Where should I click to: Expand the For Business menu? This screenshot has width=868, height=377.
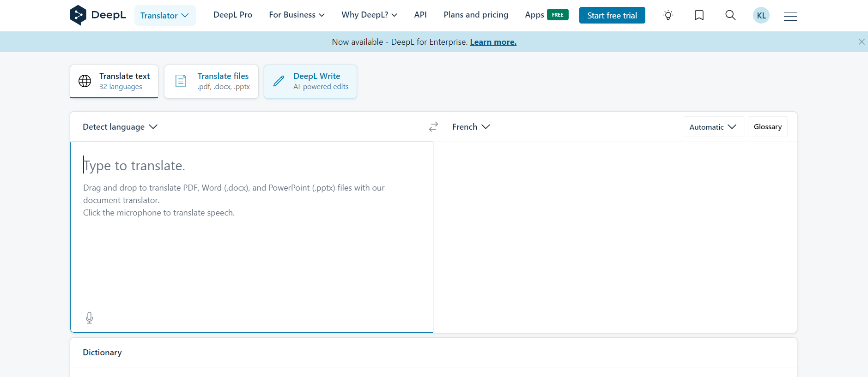[x=297, y=15]
